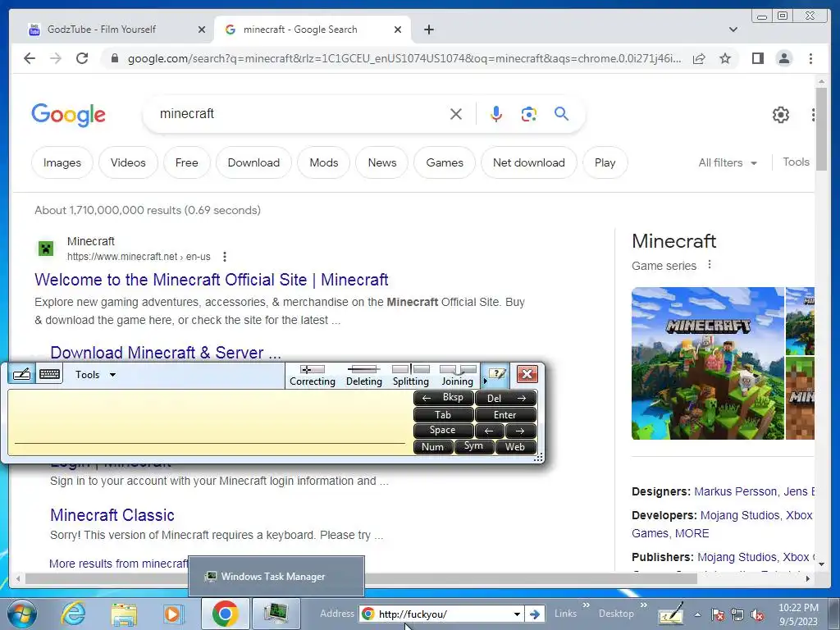Bookmark this page with the star icon

725,58
